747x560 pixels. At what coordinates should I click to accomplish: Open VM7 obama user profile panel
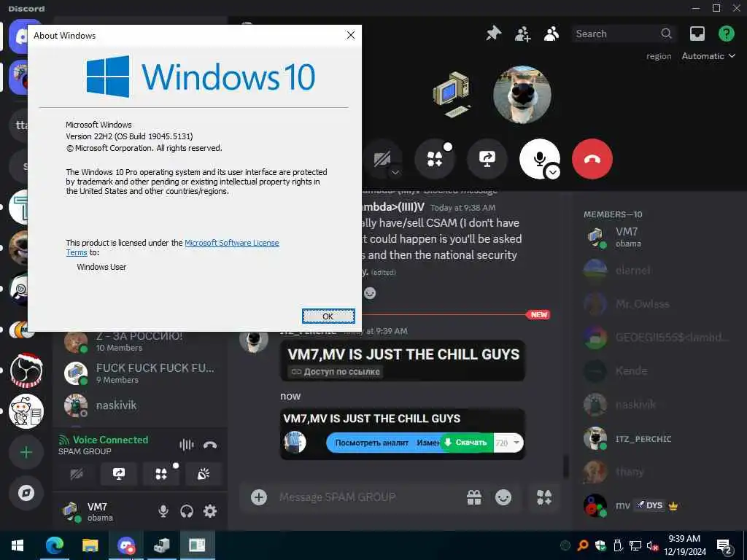(x=104, y=511)
